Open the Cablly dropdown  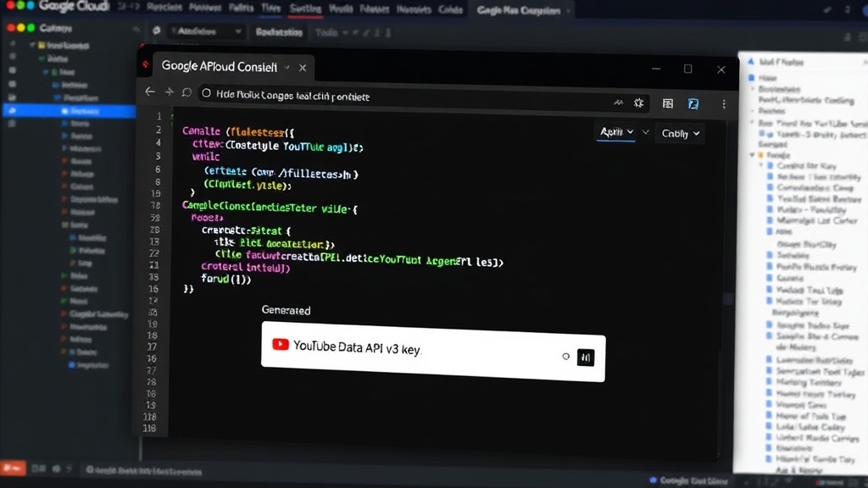pos(681,133)
